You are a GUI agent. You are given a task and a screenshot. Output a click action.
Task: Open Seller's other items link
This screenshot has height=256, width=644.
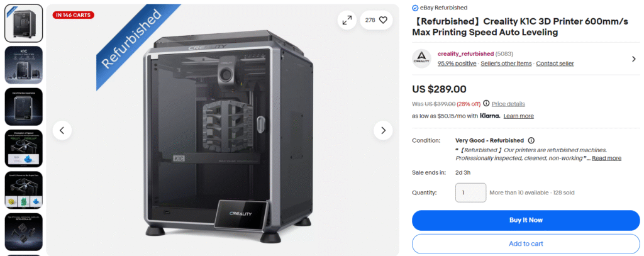tap(506, 64)
